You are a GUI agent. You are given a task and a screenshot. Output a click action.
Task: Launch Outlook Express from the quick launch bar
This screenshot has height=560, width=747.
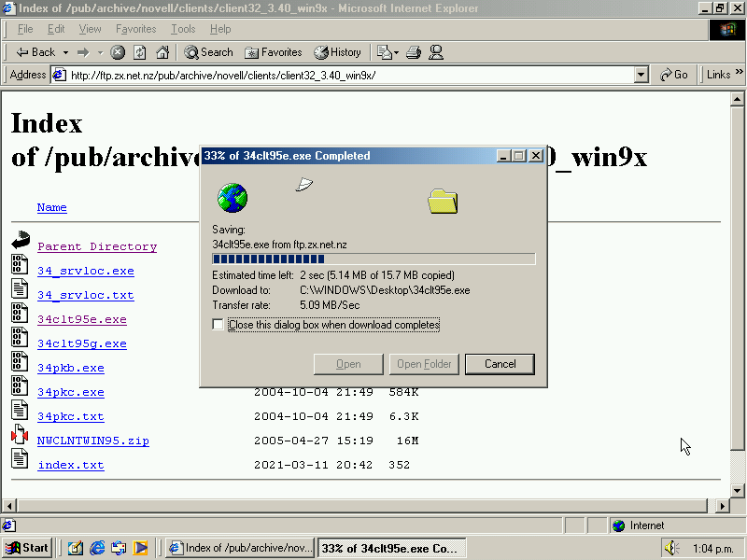coord(119,548)
